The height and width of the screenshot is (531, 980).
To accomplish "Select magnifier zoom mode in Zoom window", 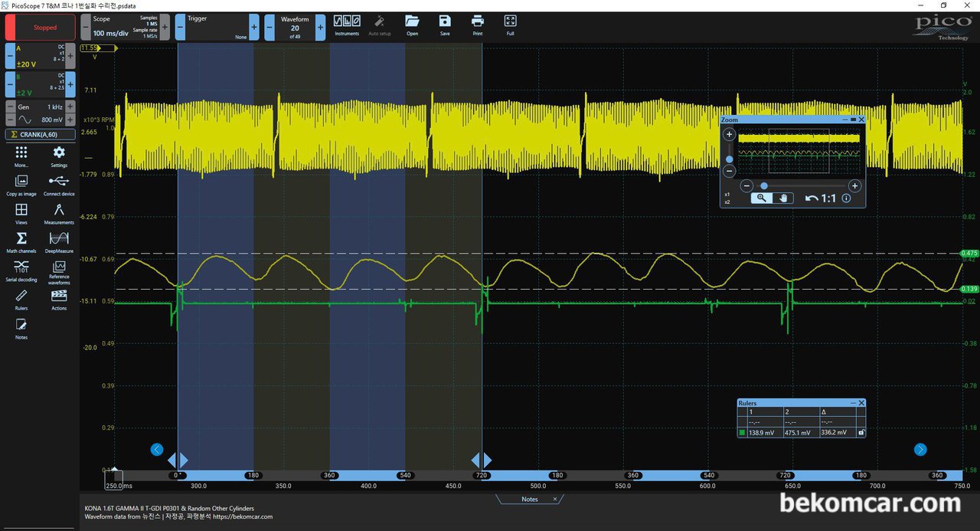I will tap(761, 198).
